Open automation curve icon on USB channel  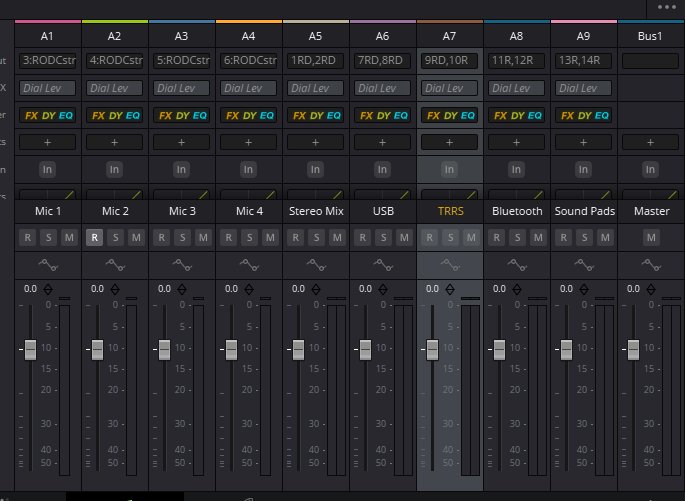click(383, 265)
